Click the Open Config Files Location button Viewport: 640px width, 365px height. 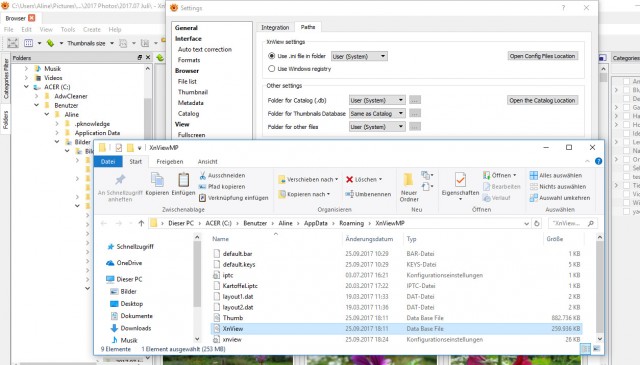point(542,56)
